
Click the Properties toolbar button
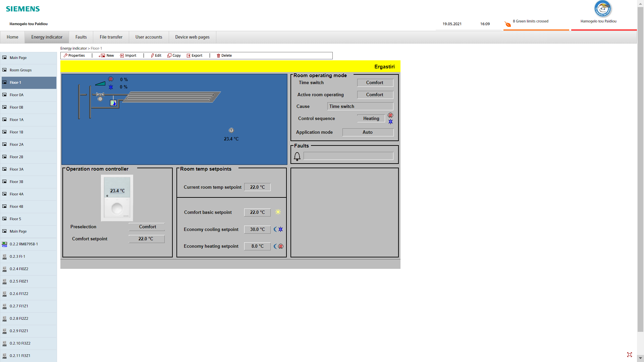pos(74,56)
